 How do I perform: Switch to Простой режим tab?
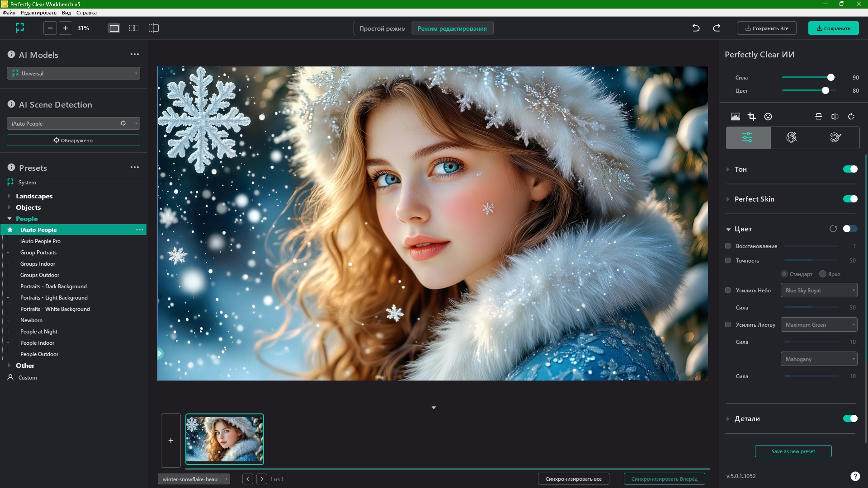coord(382,28)
